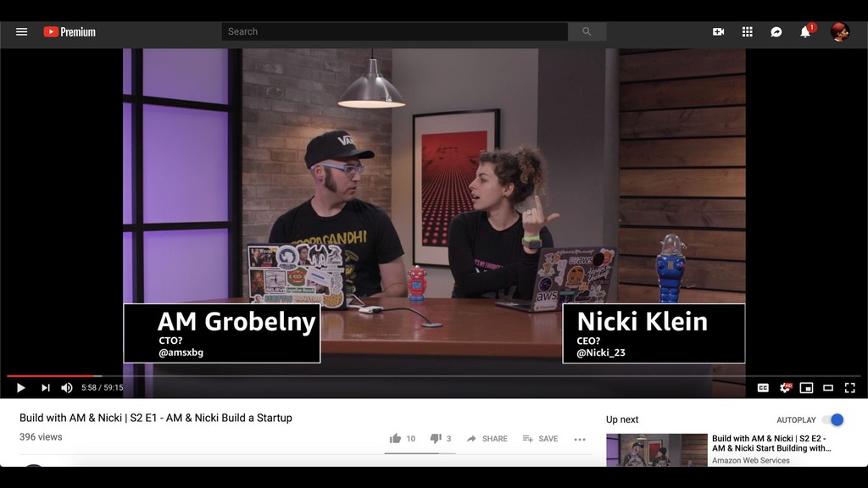Open the Amazon Web Services channel link
The height and width of the screenshot is (488, 868).
point(751,460)
